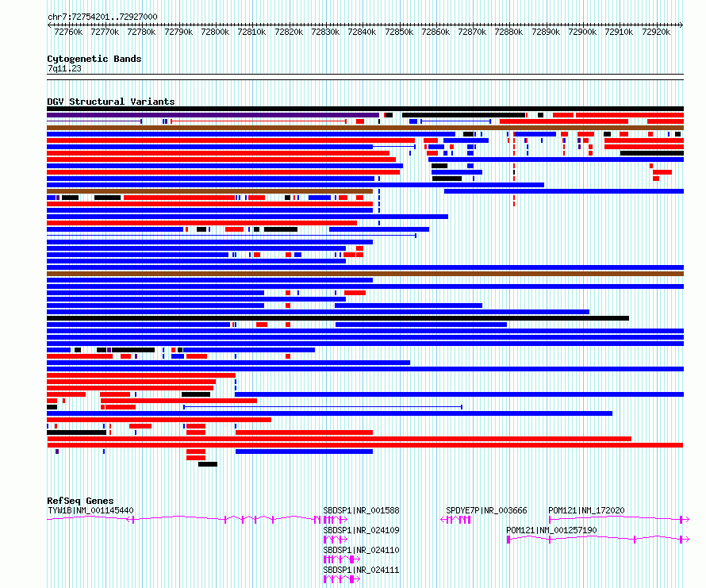Click the 72790k ruler position
The width and height of the screenshot is (706, 588).
pos(178,32)
